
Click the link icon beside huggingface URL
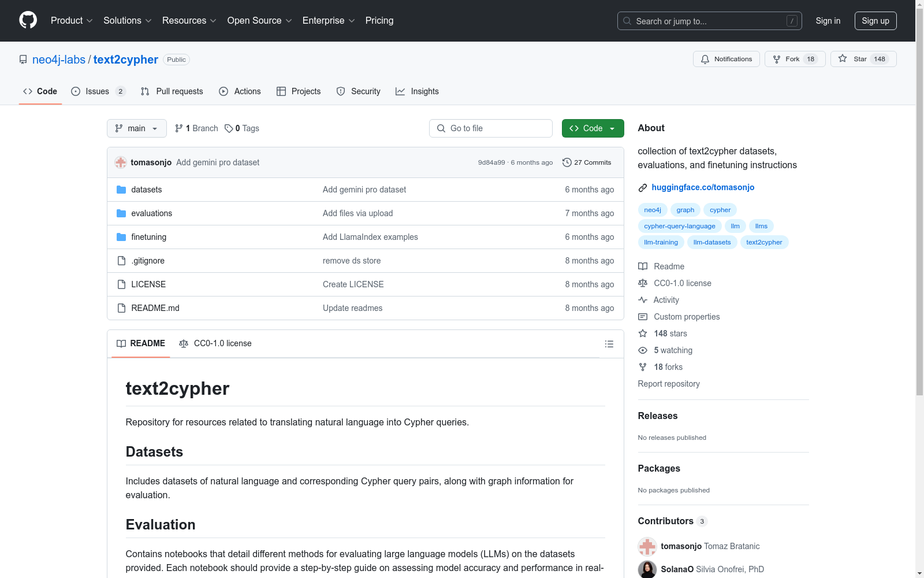[643, 188]
